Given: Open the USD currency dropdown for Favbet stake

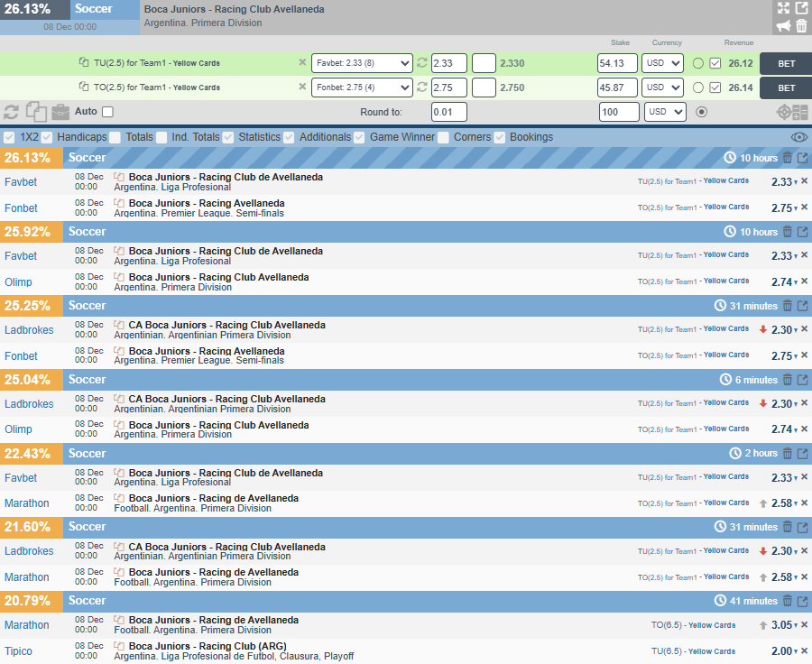Looking at the screenshot, I should [662, 63].
